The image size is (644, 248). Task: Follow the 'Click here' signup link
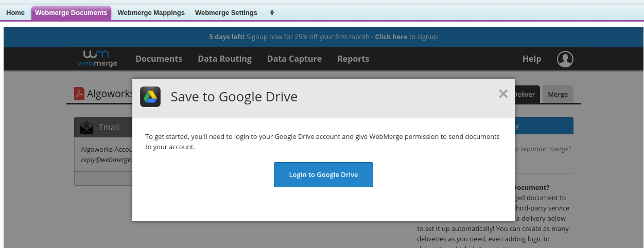[x=391, y=37]
